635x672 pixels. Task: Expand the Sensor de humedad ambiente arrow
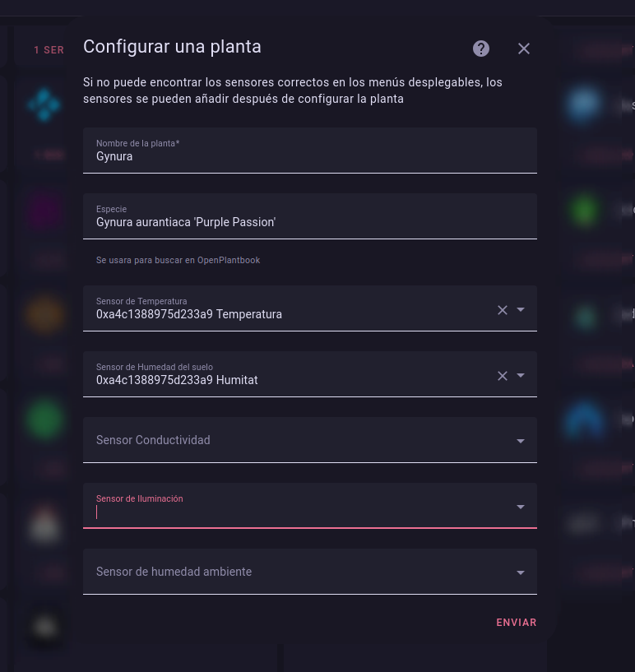tap(521, 572)
